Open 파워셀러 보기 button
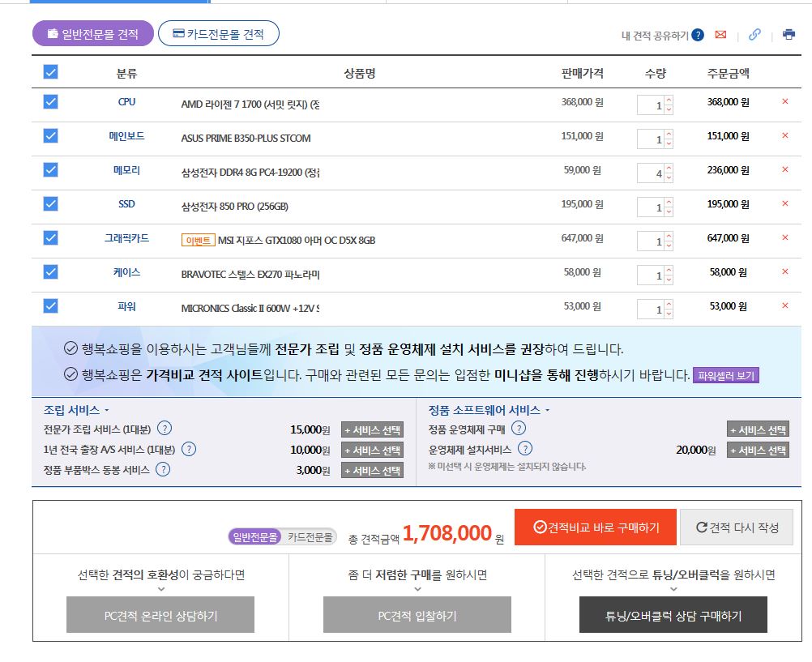This screenshot has height=662, width=812. click(726, 375)
